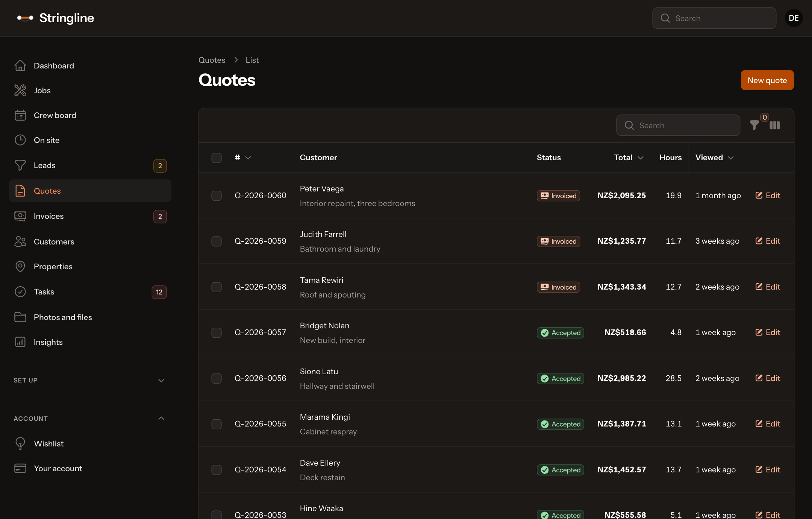812x519 pixels.
Task: Select checkbox for quote Q-2026-0059
Action: pos(217,241)
